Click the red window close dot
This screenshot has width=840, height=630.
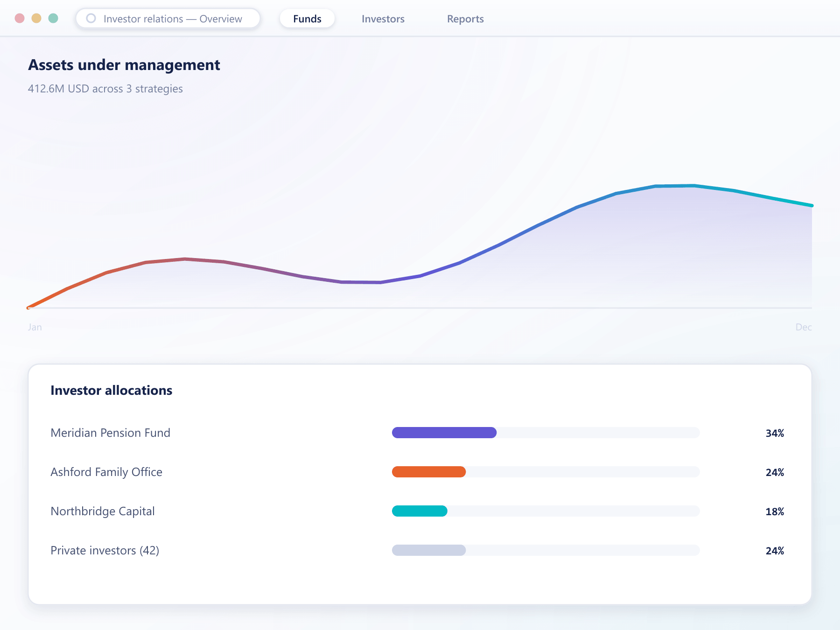coord(20,18)
